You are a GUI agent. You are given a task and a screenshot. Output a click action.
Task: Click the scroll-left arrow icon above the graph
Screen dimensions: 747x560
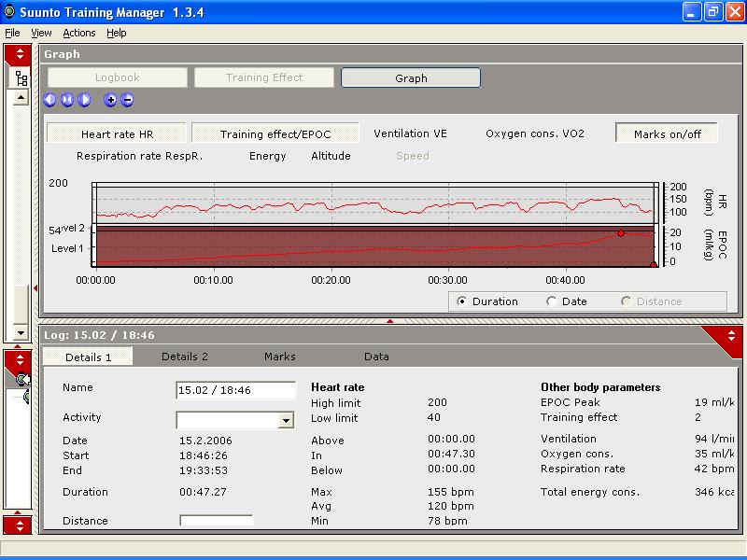pos(50,100)
